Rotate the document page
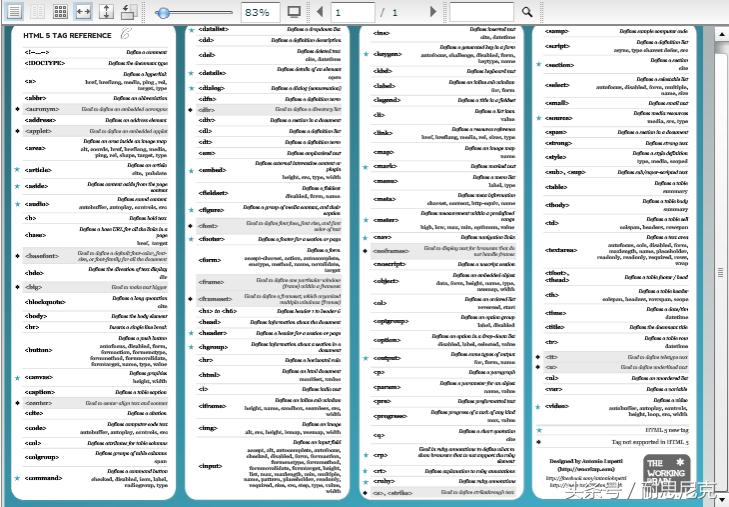 tap(129, 12)
